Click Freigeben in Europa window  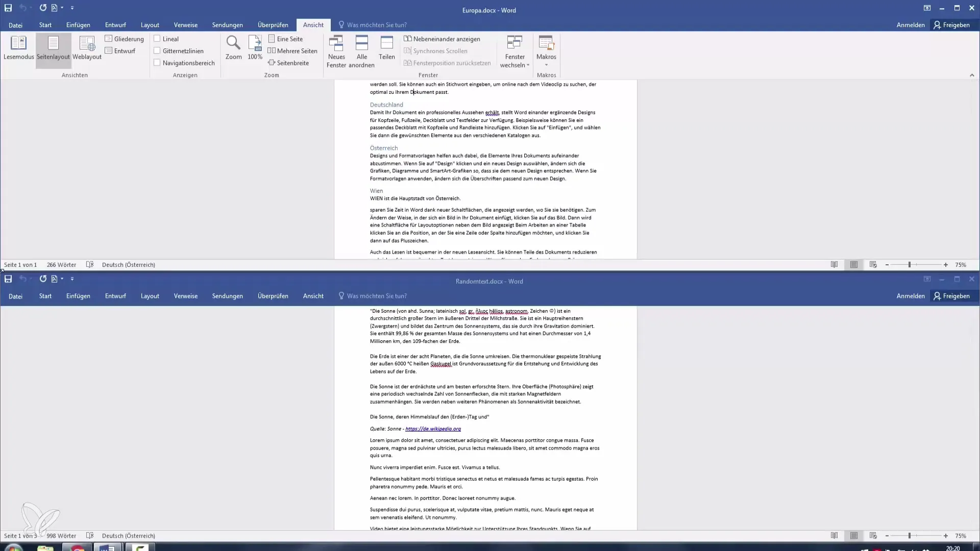pyautogui.click(x=951, y=25)
